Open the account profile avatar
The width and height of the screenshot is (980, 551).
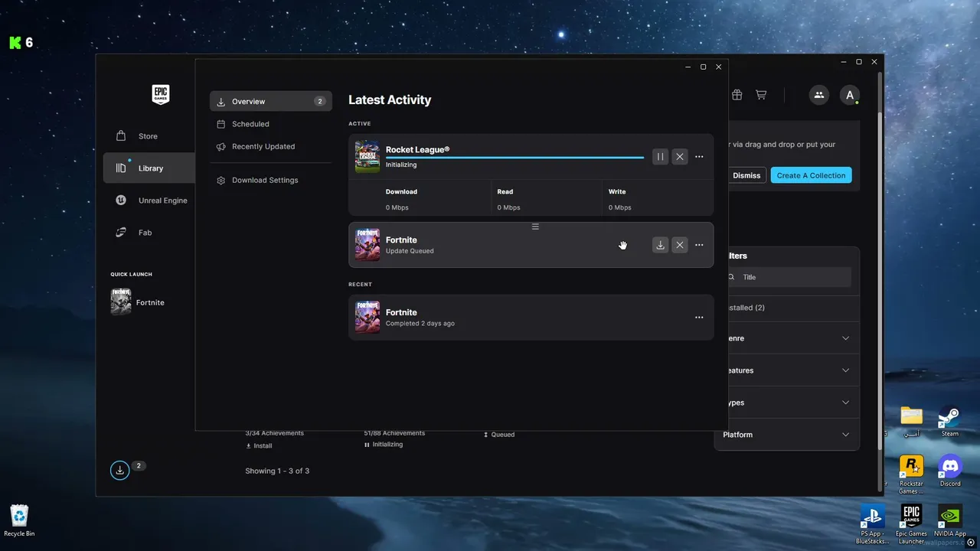tap(849, 95)
